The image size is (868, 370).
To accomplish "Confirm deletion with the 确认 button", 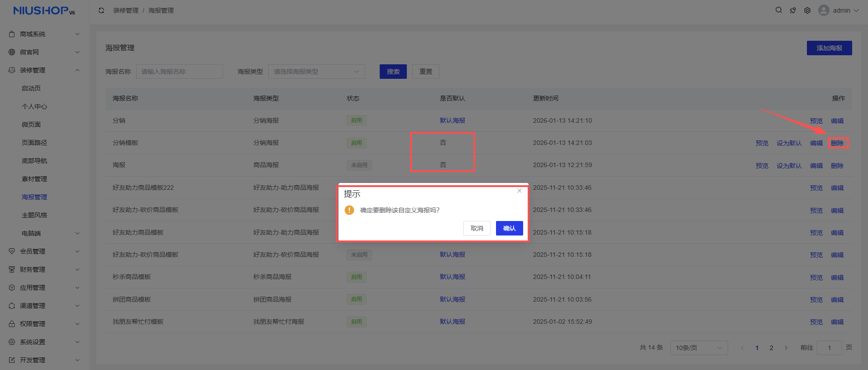I will click(x=509, y=228).
